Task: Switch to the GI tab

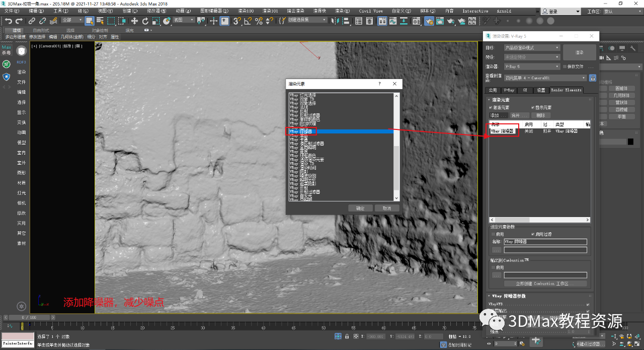Action: coord(525,90)
